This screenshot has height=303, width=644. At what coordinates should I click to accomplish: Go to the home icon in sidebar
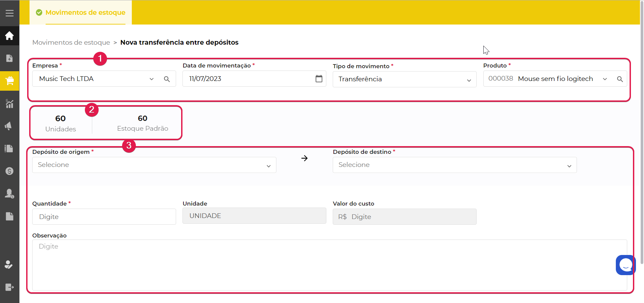(9, 36)
